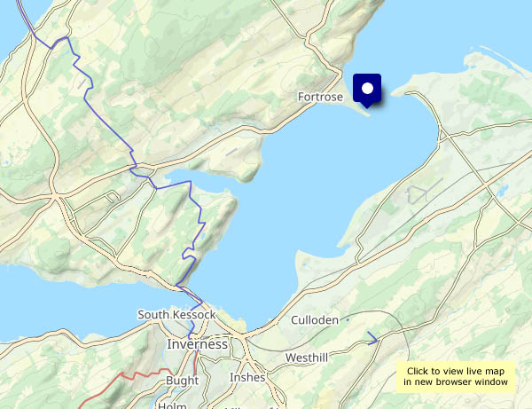Image resolution: width=532 pixels, height=409 pixels.
Task: Select the Fortrose place label
Action: tap(320, 97)
